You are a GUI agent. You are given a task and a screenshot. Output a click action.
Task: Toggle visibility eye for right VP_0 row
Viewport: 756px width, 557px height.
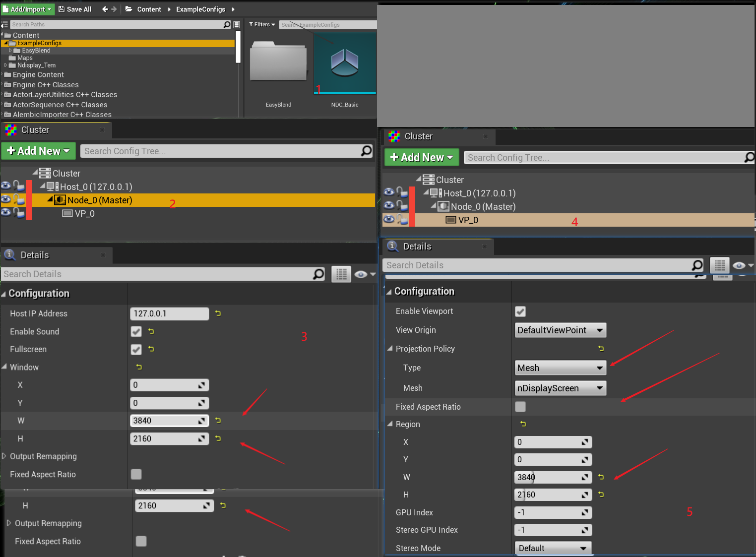[x=389, y=219]
